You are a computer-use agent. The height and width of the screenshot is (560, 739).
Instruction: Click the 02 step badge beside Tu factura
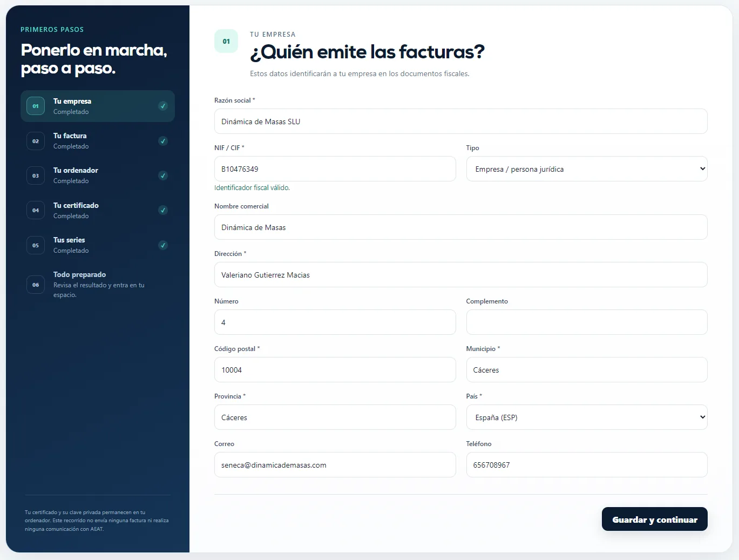click(x=36, y=141)
